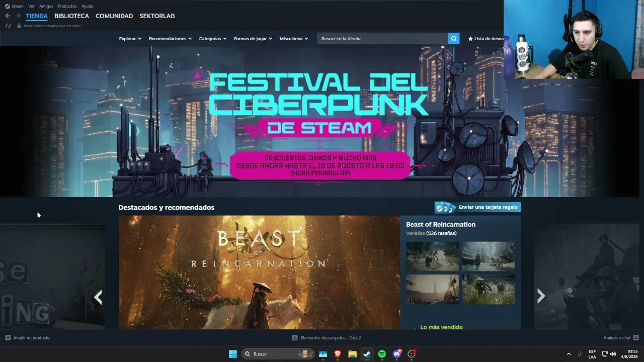Select the third Beast of Reincarnation screenshot
Screen dimensions: 644x362
(x=433, y=289)
